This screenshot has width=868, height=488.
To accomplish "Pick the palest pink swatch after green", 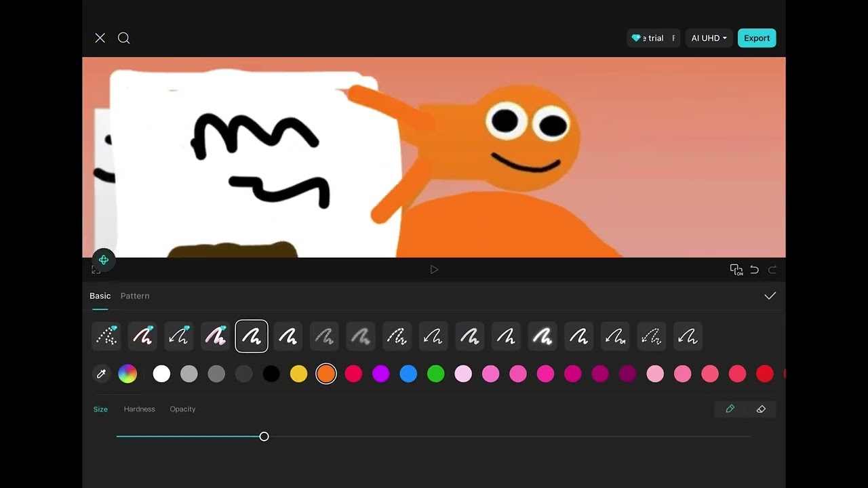I will click(x=463, y=373).
